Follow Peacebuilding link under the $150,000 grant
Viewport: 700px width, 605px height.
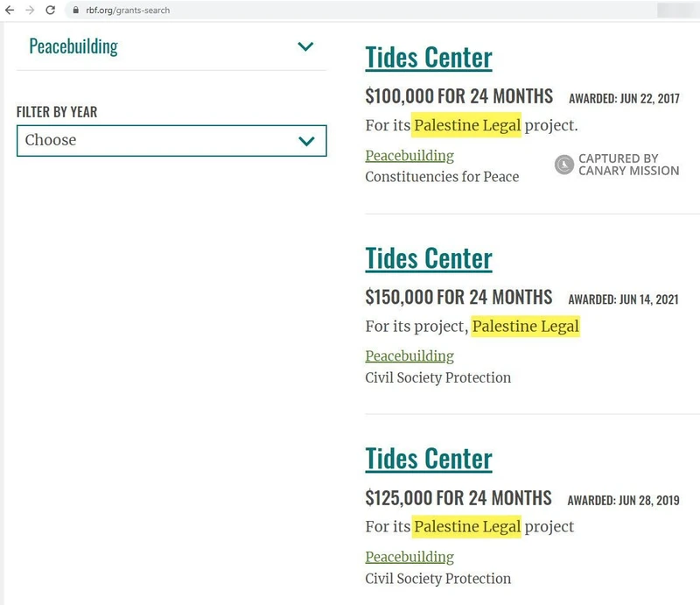pyautogui.click(x=409, y=356)
